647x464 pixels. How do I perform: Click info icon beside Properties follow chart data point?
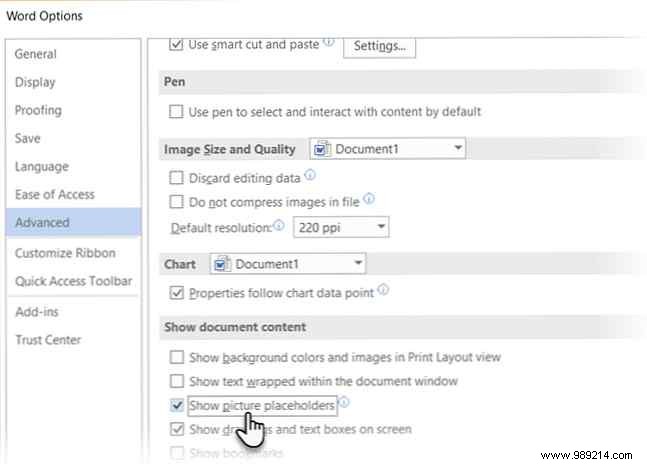[x=383, y=290]
